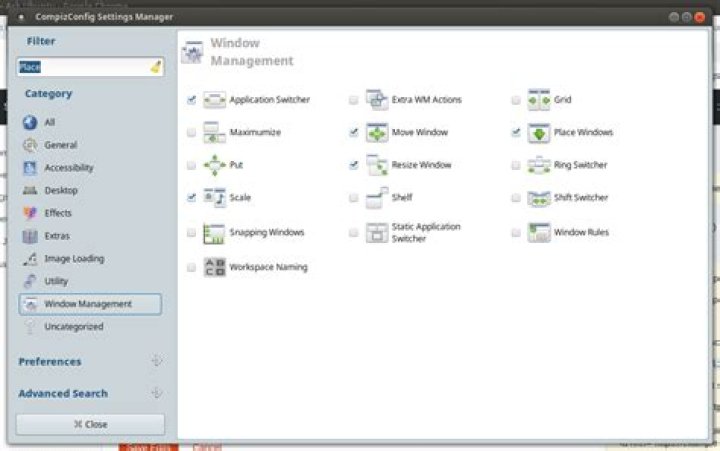Enable the Shelf plugin checkbox
The image size is (720, 451).
click(x=354, y=198)
